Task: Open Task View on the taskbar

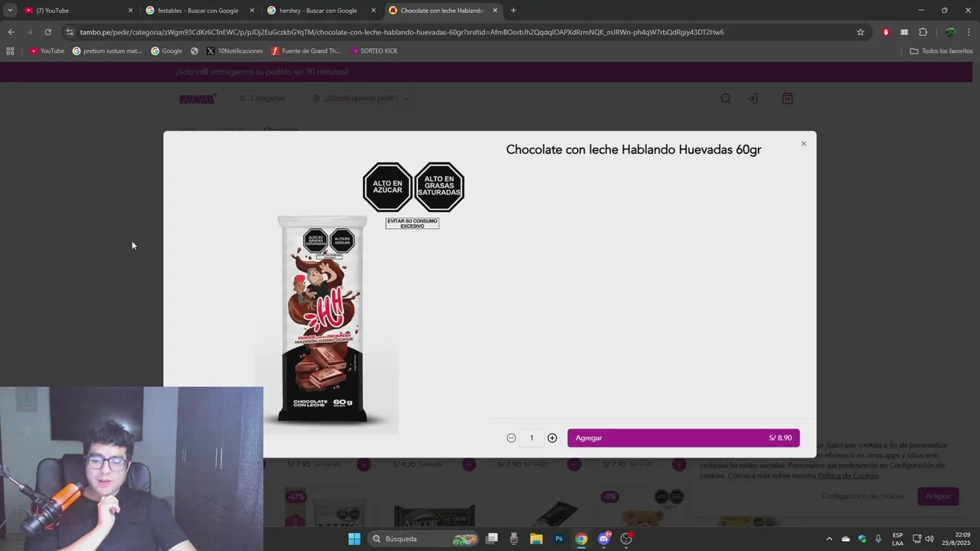Action: coord(492,539)
